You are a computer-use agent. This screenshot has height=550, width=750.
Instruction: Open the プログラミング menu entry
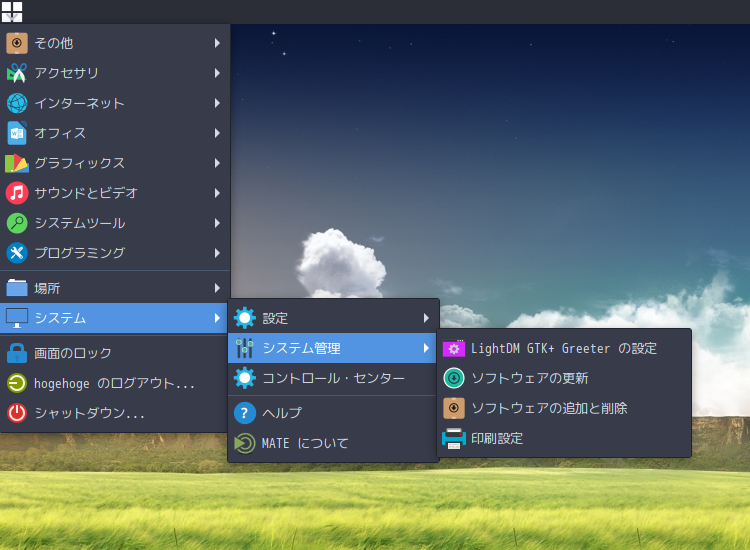pyautogui.click(x=115, y=253)
